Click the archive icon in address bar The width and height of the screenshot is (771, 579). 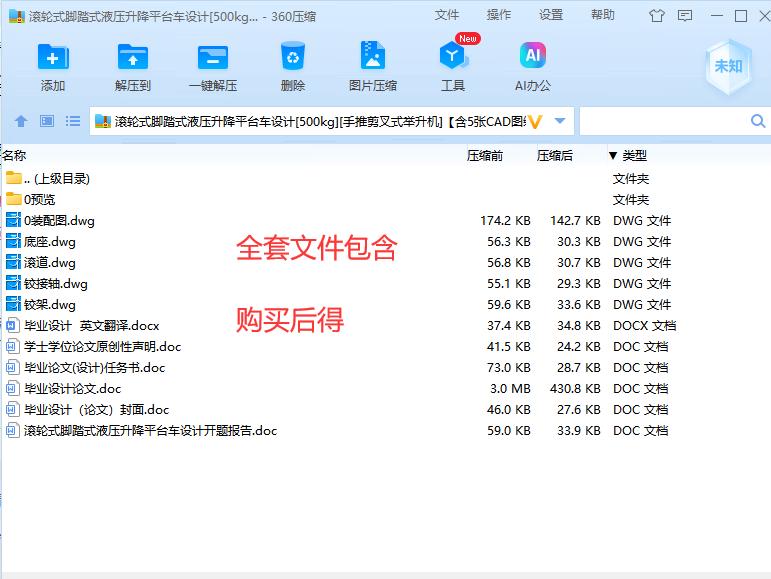tap(102, 121)
